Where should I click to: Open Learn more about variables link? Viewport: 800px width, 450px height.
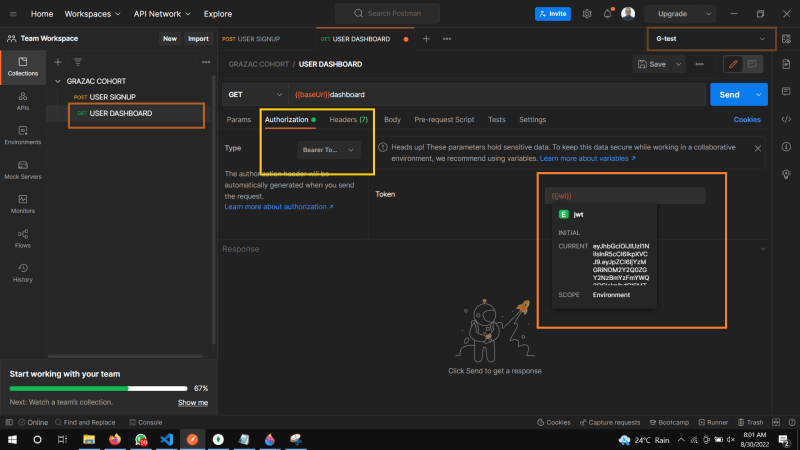(588, 159)
